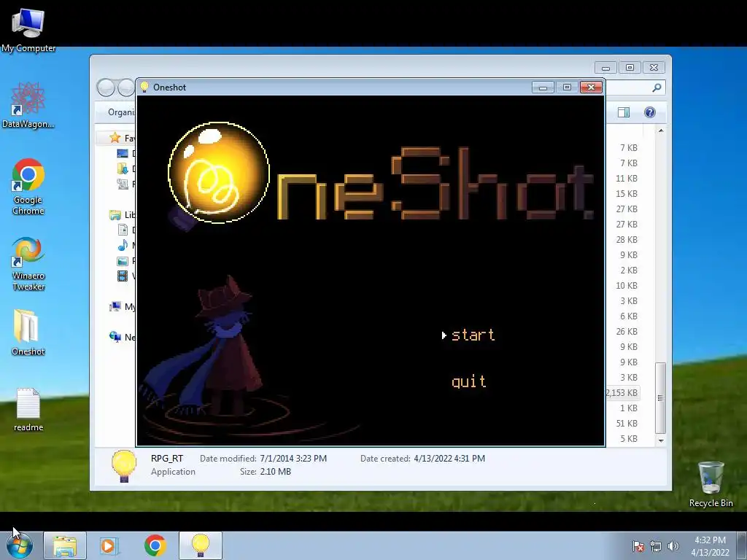Click the Date modified value 7/1/2014
The width and height of the screenshot is (747, 560).
(x=293, y=459)
